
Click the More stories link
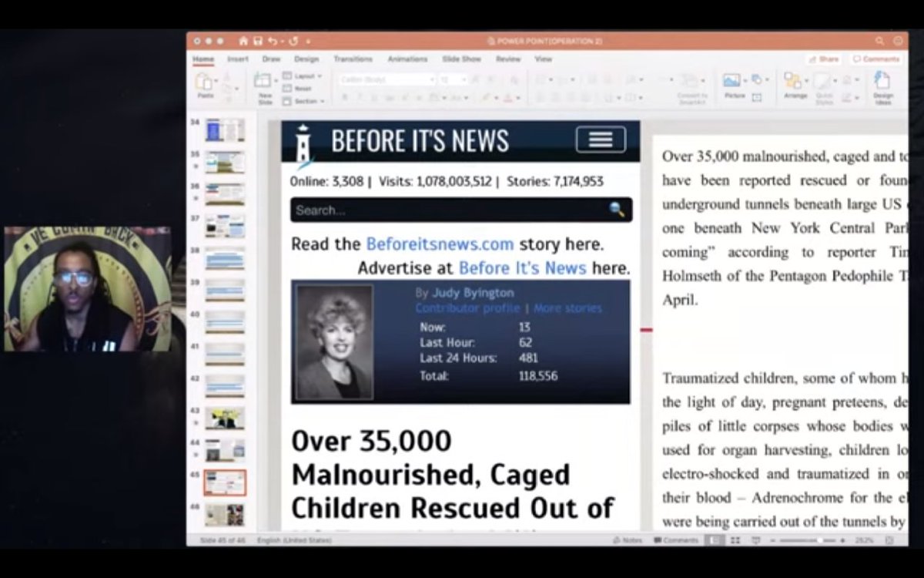tap(567, 308)
